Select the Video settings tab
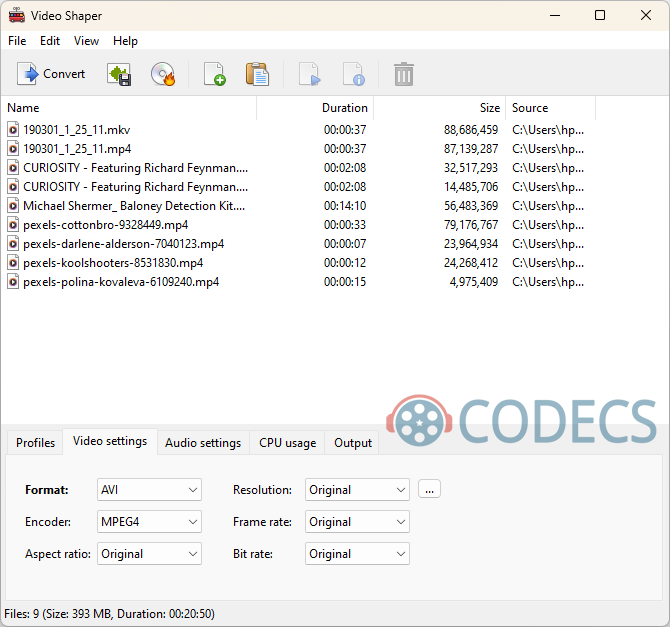 110,441
